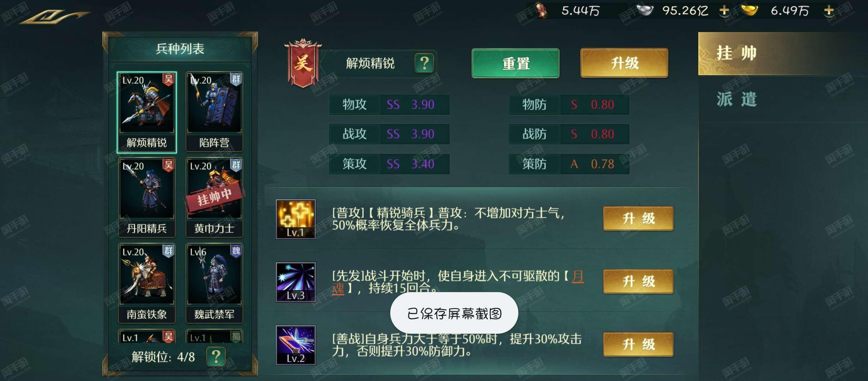The height and width of the screenshot is (381, 868).
Task: Select the 陷阵营 troop card
Action: (x=214, y=112)
